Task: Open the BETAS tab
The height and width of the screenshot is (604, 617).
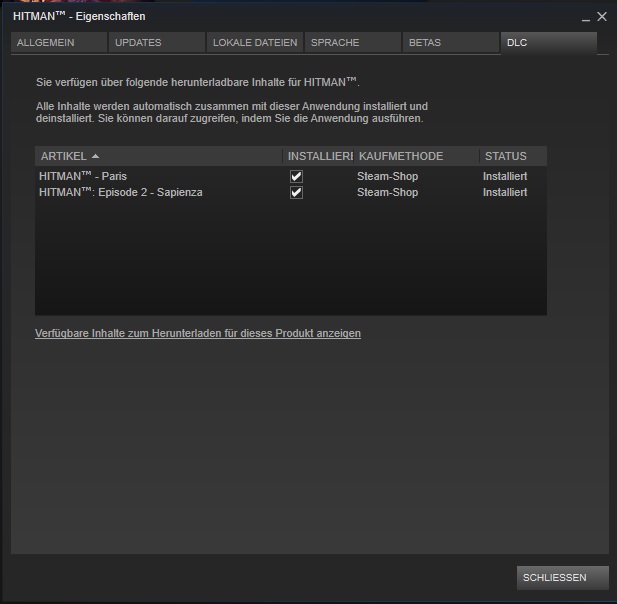Action: pyautogui.click(x=451, y=42)
